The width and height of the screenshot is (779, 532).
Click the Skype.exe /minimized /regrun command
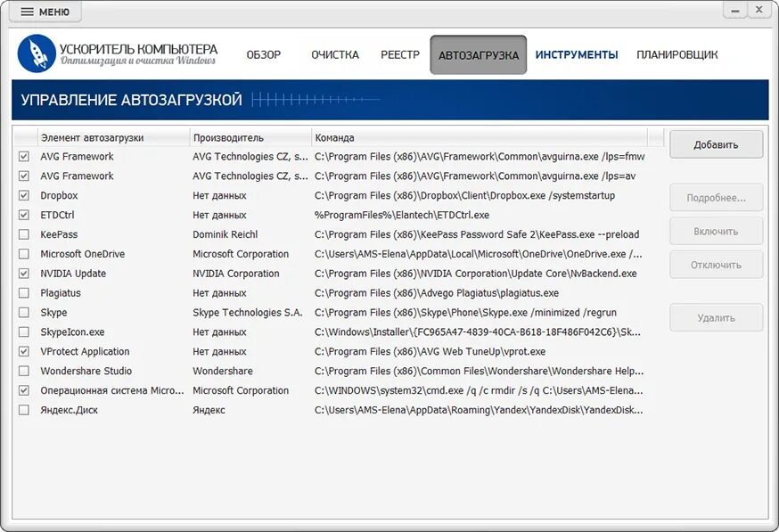point(465,313)
